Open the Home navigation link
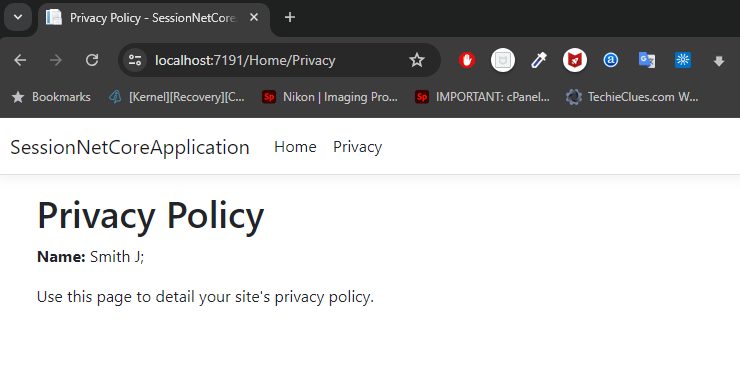The height and width of the screenshot is (391, 740). (295, 147)
